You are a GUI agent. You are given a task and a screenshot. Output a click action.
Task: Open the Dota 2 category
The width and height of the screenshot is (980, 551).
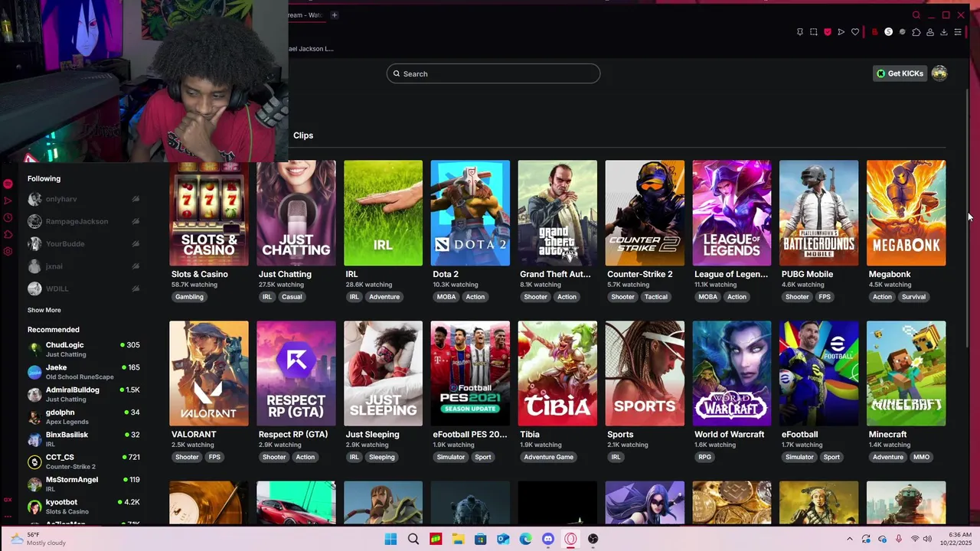pyautogui.click(x=470, y=213)
